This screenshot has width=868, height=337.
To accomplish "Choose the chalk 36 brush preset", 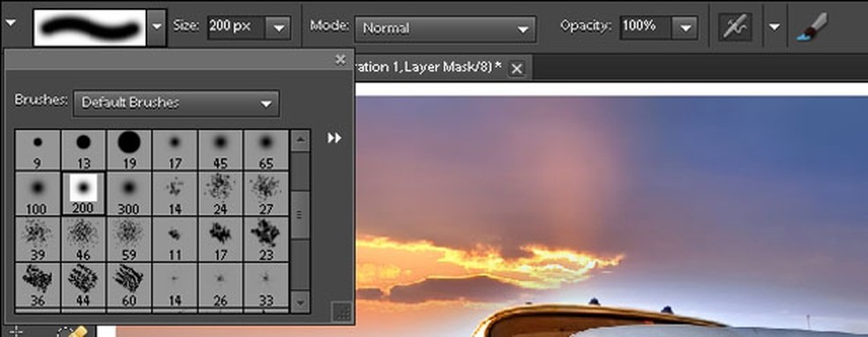I will click(37, 284).
